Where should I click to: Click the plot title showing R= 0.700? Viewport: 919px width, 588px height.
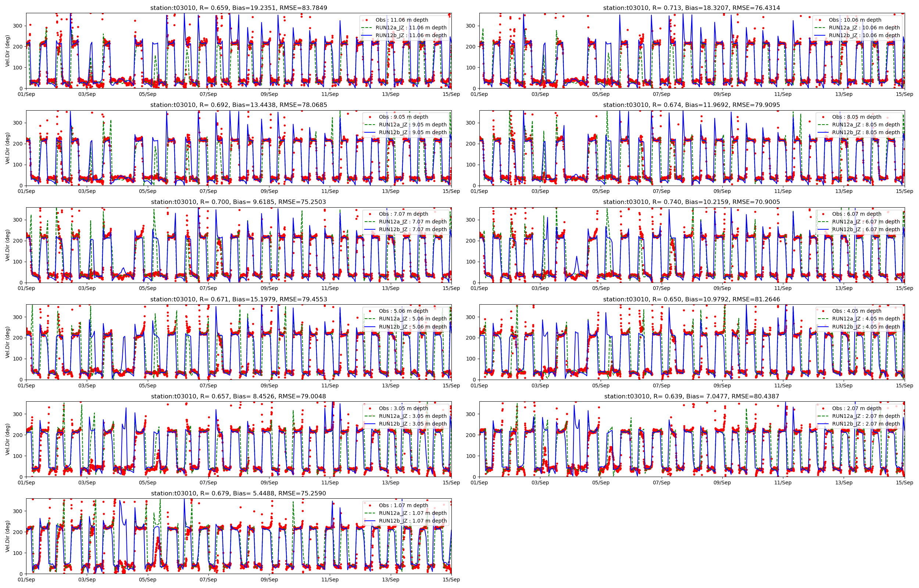(x=238, y=202)
